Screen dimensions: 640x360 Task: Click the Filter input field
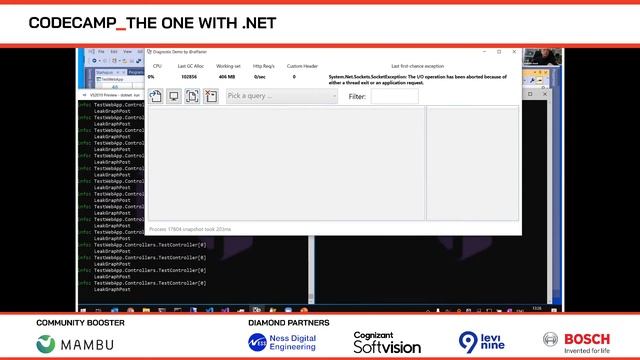click(x=394, y=96)
